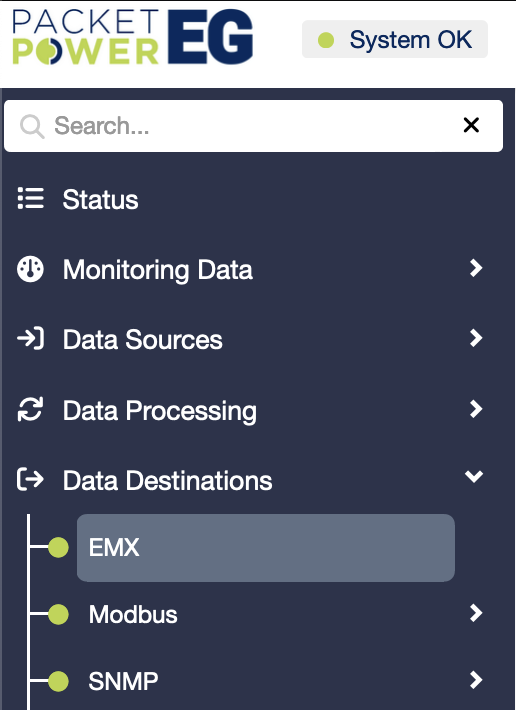Select the EMX destination entry

click(266, 548)
